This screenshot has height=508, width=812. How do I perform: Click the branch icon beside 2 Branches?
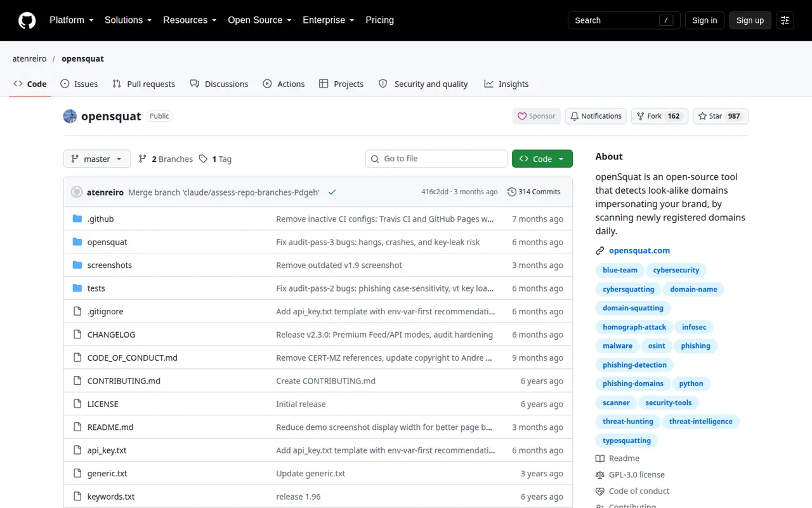pos(143,159)
